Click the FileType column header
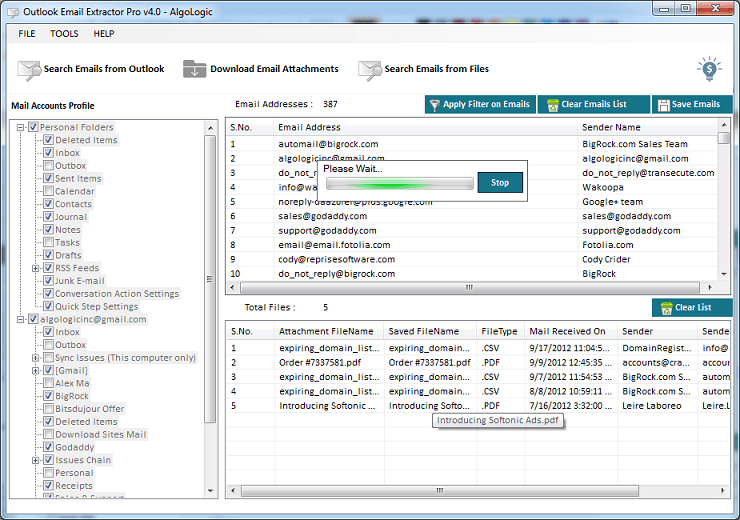This screenshot has height=520, width=740. pyautogui.click(x=501, y=331)
